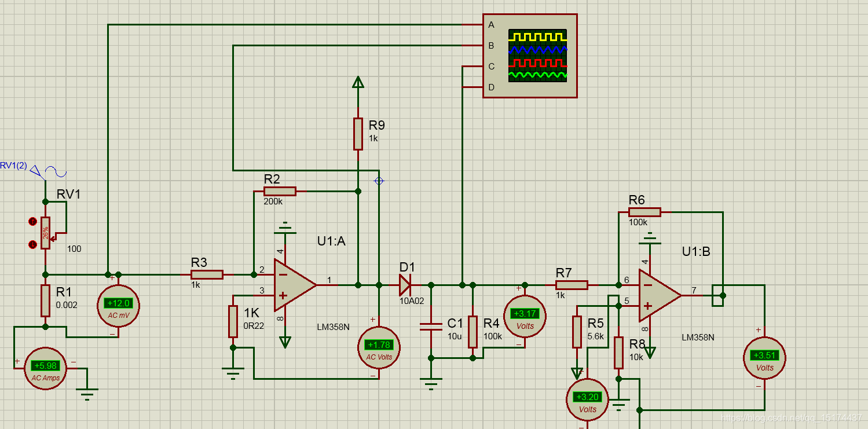This screenshot has height=429, width=868.
Task: Click the 0R22 value label
Action: [254, 325]
